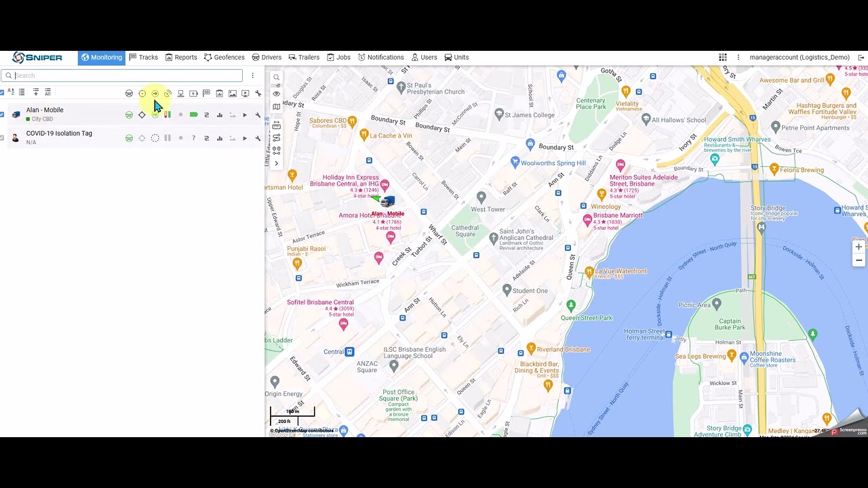Open wrench settings for Alan - Mobile
Image resolution: width=868 pixels, height=488 pixels.
point(258,115)
